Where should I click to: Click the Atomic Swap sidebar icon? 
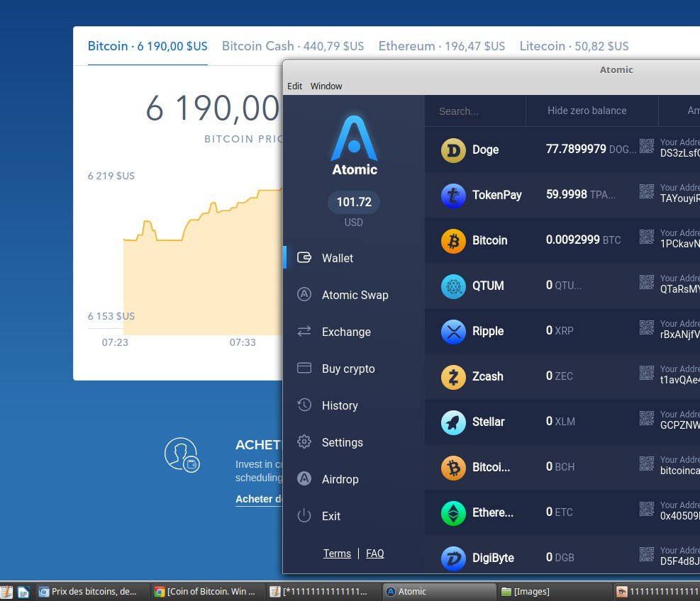pos(304,295)
